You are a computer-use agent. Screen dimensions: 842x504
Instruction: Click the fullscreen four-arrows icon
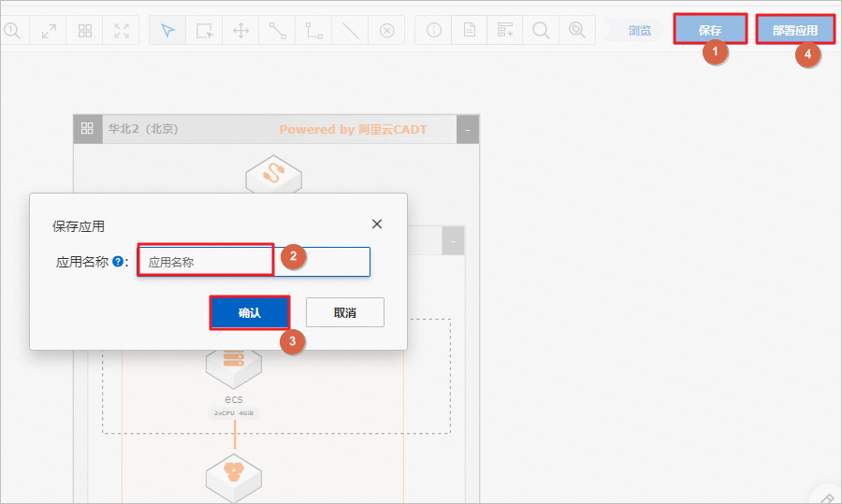point(122,31)
